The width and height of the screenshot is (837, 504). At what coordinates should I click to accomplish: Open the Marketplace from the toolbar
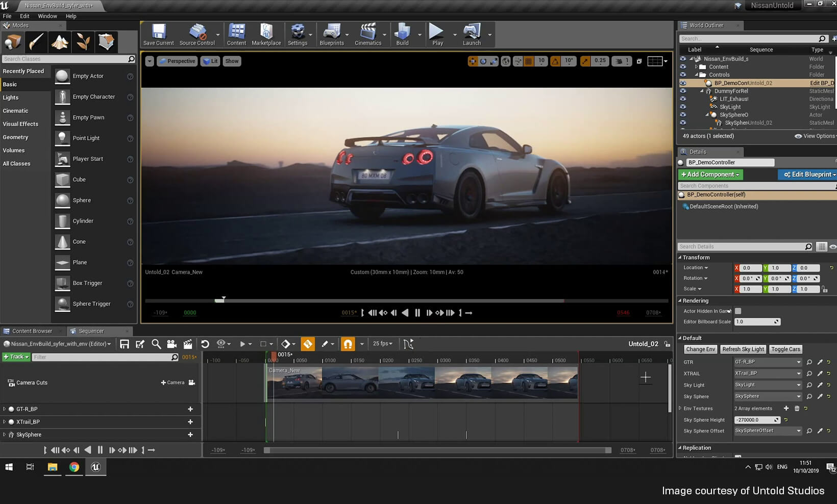pos(266,34)
